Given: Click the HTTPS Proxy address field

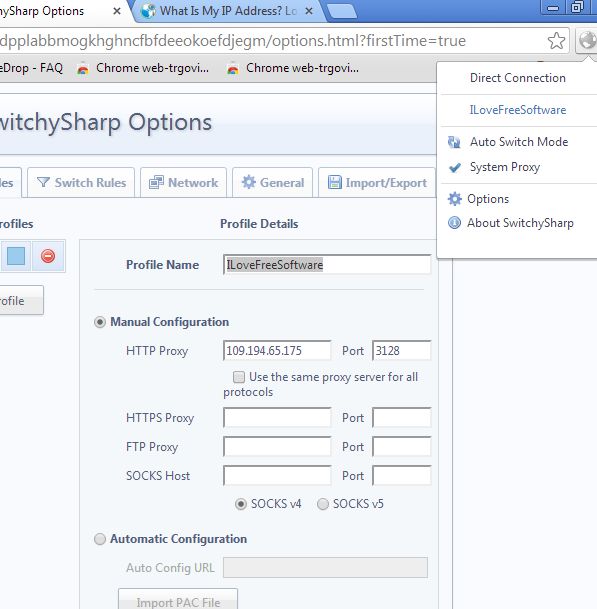Looking at the screenshot, I should (x=277, y=418).
